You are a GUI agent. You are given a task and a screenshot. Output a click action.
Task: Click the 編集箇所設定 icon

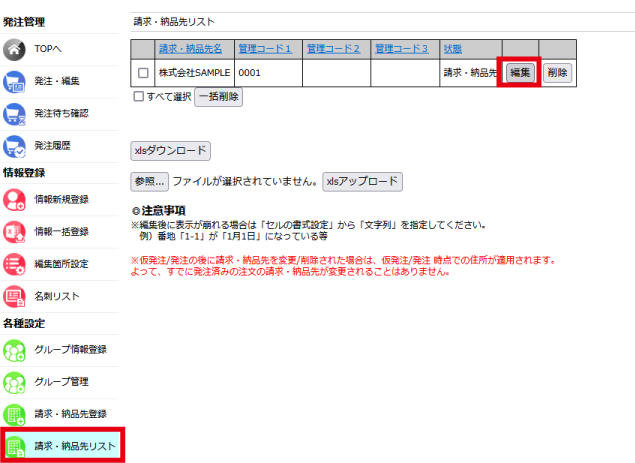tap(15, 264)
